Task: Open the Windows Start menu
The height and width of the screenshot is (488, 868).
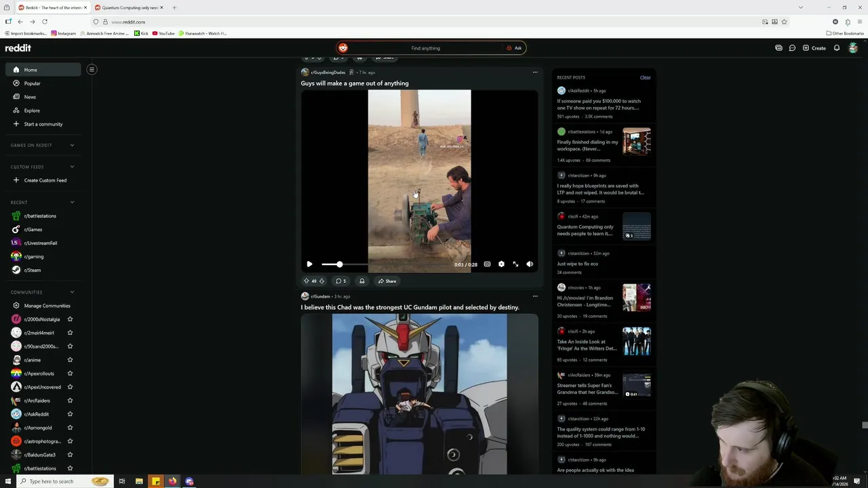Action: pyautogui.click(x=8, y=481)
